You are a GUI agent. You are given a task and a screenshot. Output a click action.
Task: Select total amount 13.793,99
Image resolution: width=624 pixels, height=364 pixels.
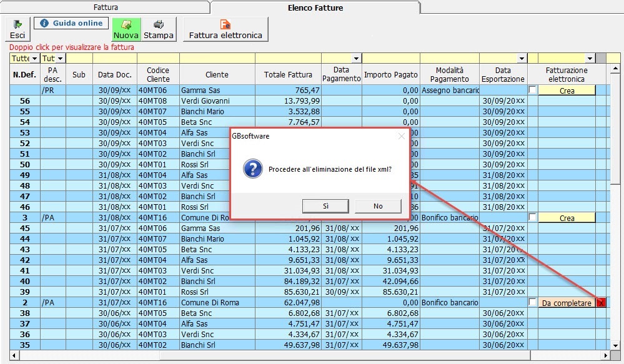click(288, 101)
